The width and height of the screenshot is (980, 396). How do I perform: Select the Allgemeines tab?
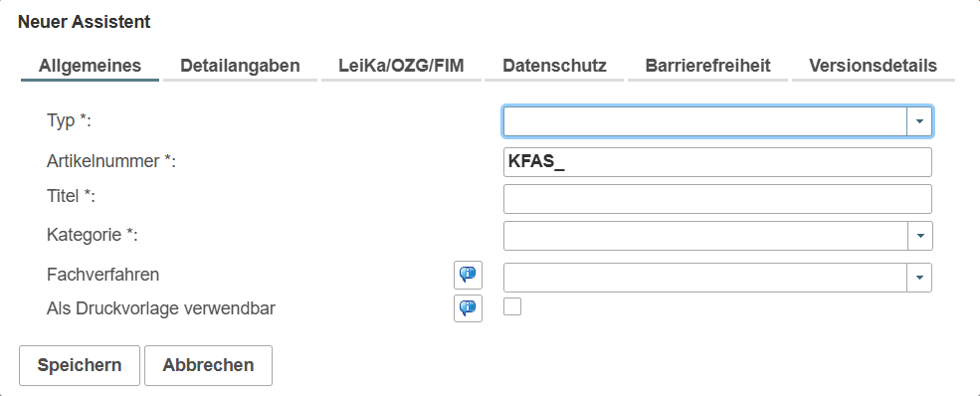(90, 67)
